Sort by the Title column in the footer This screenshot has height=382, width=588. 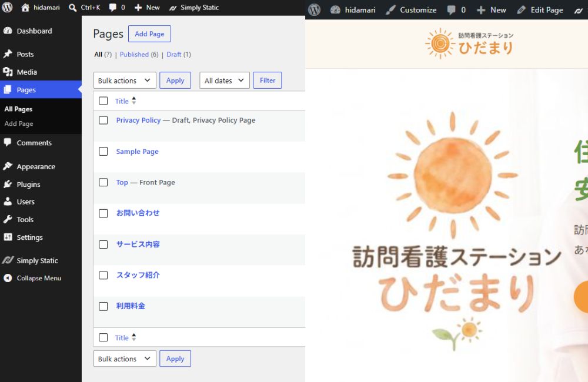point(126,337)
